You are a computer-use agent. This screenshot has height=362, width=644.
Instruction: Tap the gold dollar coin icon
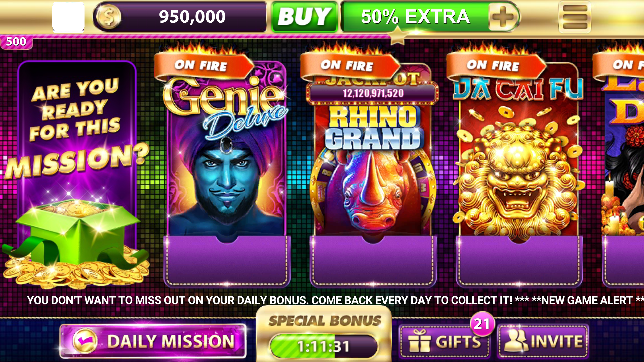109,17
